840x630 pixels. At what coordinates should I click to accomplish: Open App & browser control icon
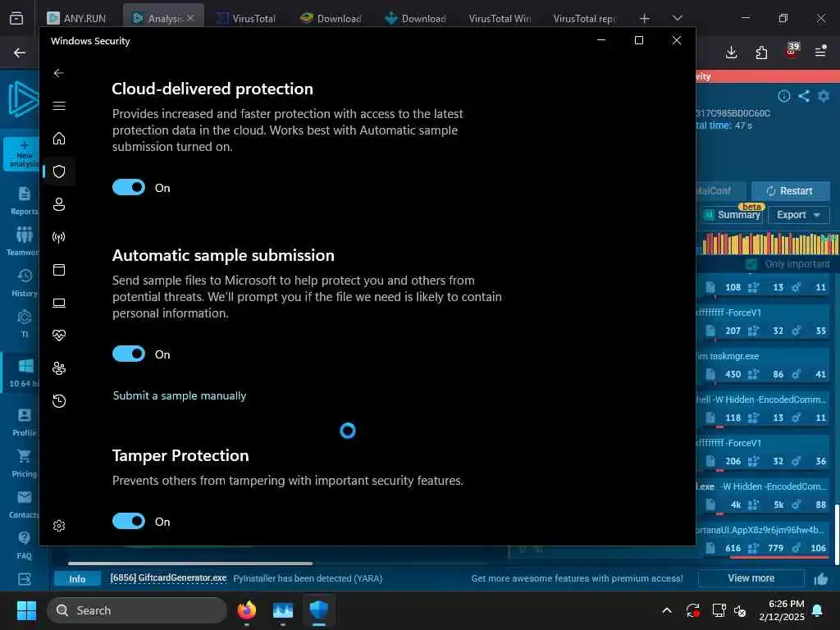click(59, 270)
